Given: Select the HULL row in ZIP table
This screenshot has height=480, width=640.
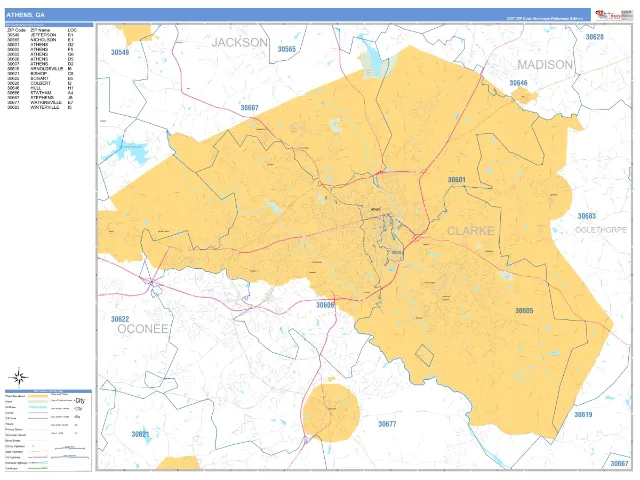Looking at the screenshot, I should click(x=41, y=88).
